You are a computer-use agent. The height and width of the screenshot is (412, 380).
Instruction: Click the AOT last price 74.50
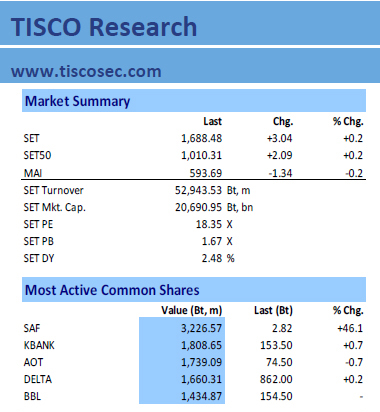[x=279, y=362]
